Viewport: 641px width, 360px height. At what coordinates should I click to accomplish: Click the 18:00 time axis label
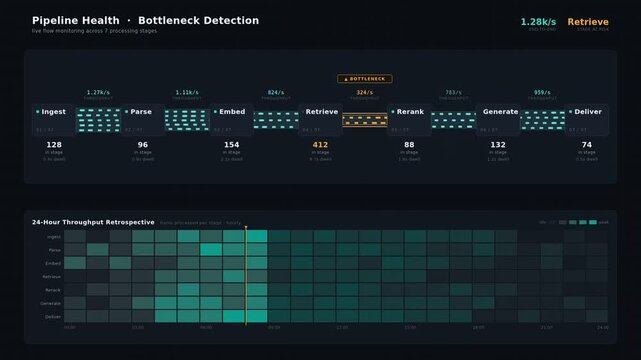(x=478, y=328)
